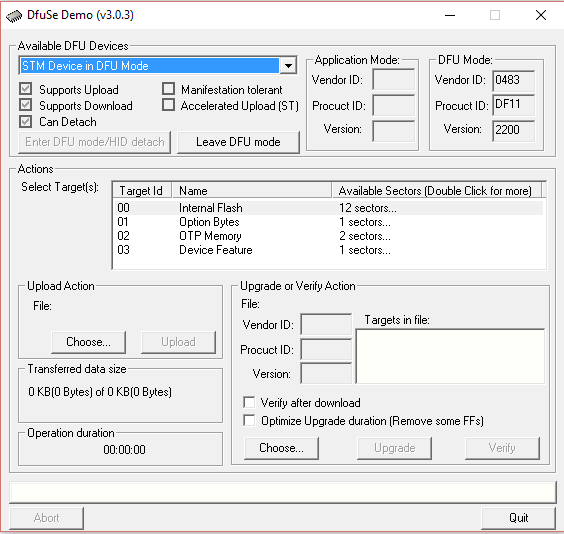Select the OTP Memory target row
Screen dimensions: 564x534
pos(329,236)
